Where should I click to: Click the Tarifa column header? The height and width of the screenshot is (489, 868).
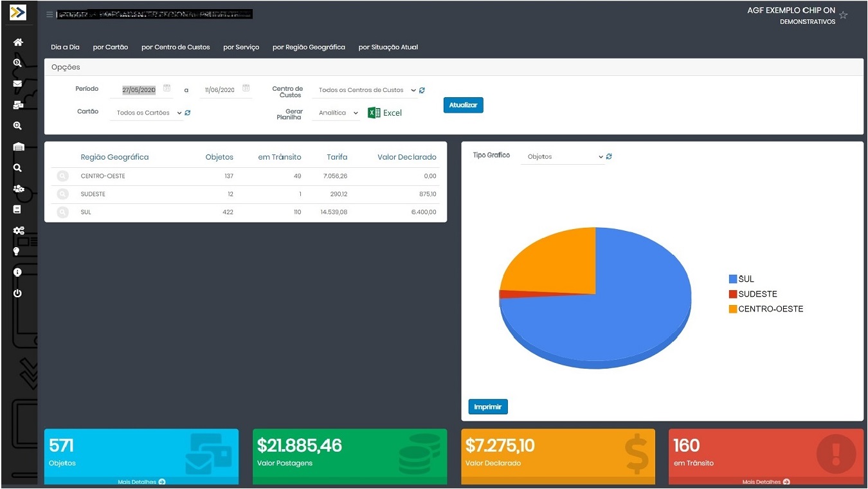coord(337,157)
